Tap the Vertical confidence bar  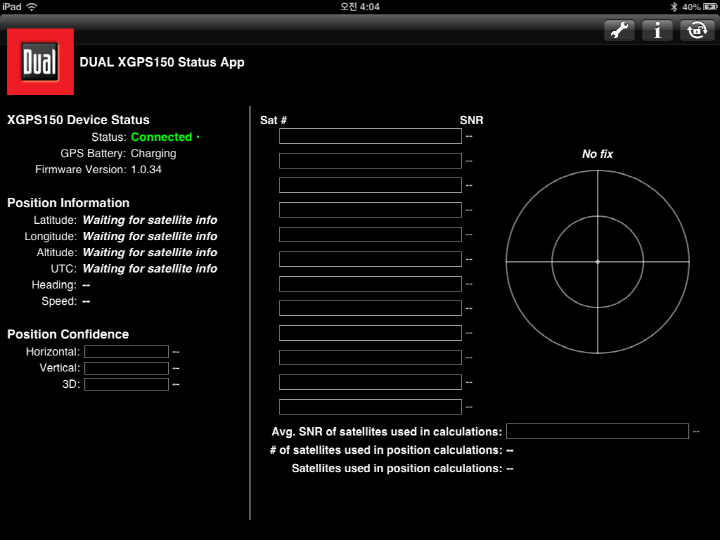126,368
